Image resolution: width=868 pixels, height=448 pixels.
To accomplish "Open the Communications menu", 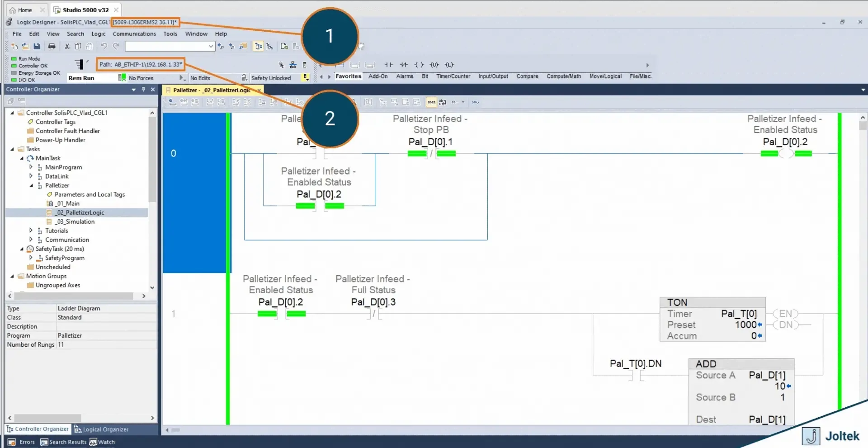I will pos(134,34).
